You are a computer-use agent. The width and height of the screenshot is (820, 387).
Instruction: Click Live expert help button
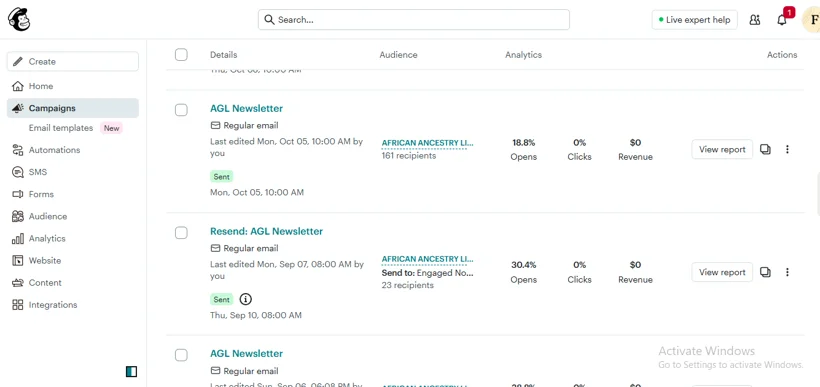click(694, 20)
